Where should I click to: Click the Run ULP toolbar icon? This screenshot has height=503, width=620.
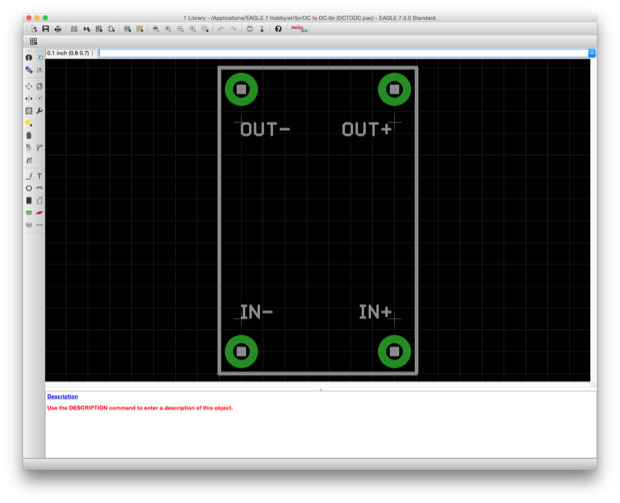[x=140, y=29]
